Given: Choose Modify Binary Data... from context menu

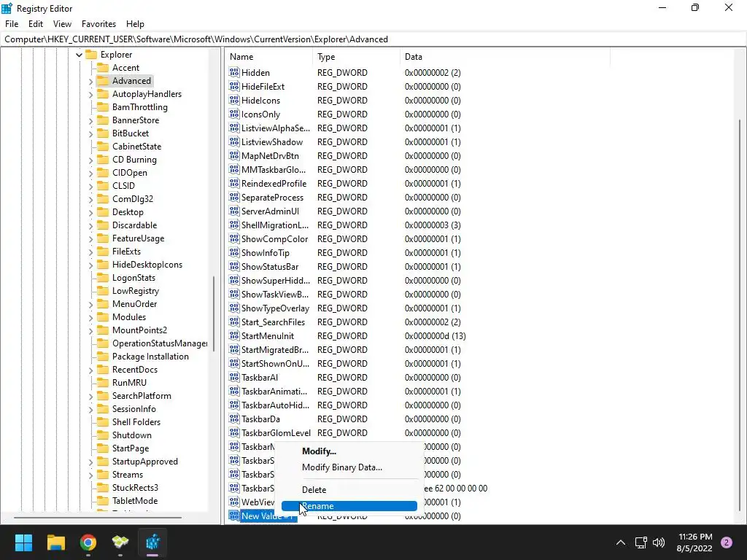Looking at the screenshot, I should (349, 467).
